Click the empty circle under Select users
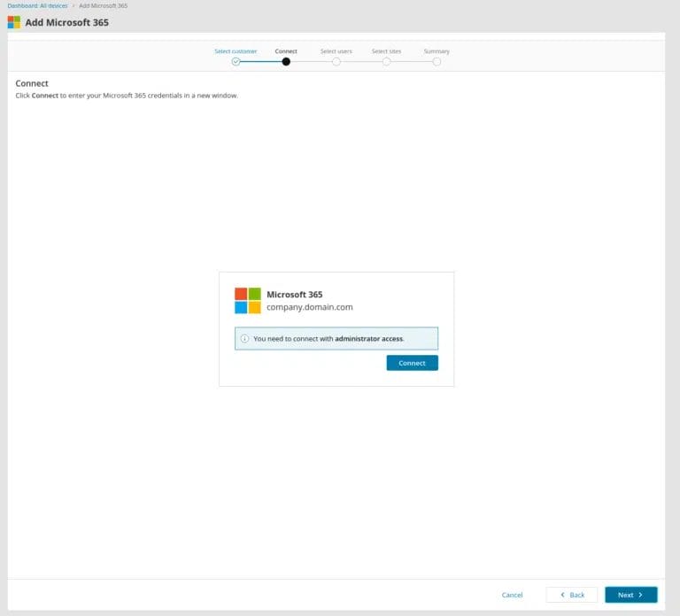 (x=336, y=62)
